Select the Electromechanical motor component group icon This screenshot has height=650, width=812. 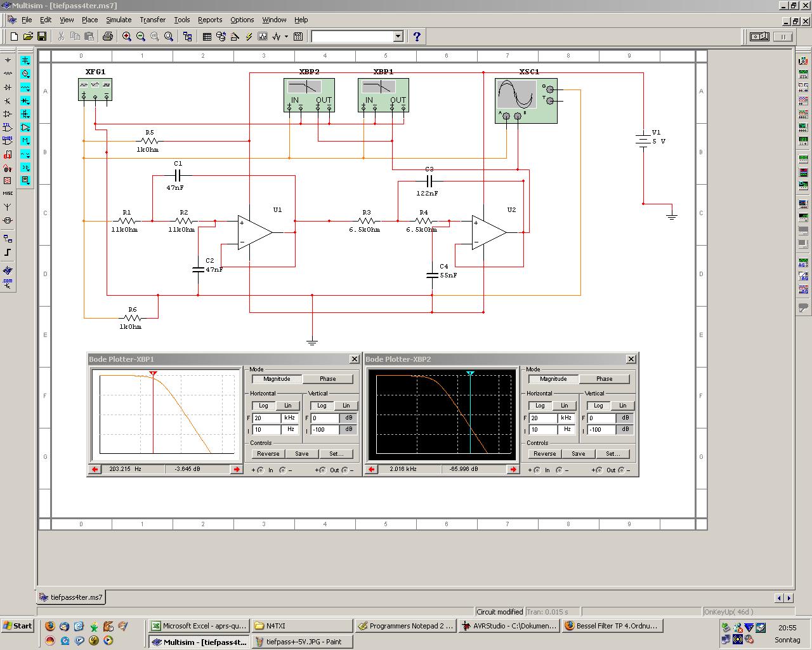8,220
